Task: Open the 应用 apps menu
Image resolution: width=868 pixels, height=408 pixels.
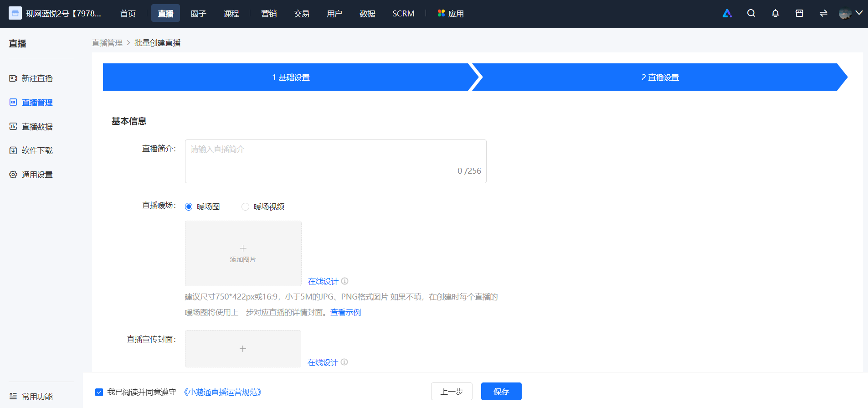Action: pos(451,14)
